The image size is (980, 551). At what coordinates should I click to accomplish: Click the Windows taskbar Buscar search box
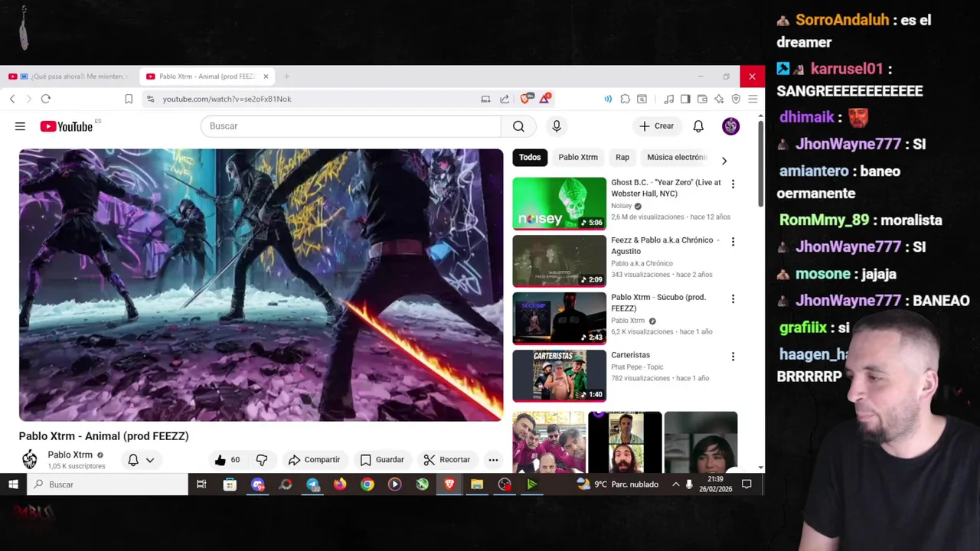(107, 484)
